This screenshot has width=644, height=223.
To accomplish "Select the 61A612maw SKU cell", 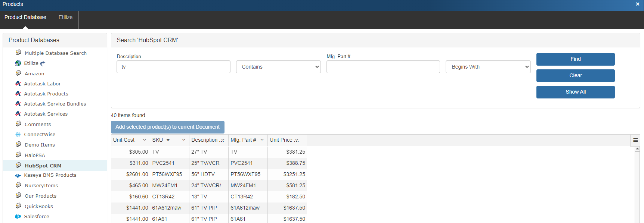I will pyautogui.click(x=170, y=208).
